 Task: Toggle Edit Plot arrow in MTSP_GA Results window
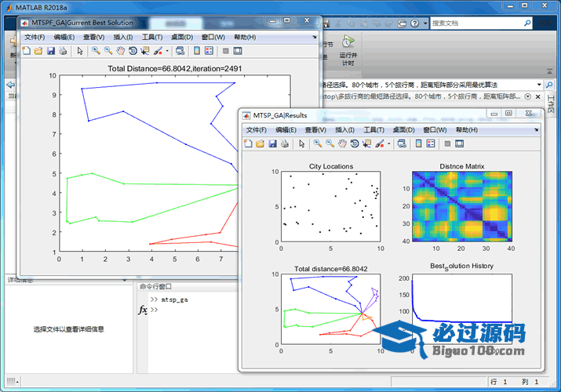[x=301, y=143]
